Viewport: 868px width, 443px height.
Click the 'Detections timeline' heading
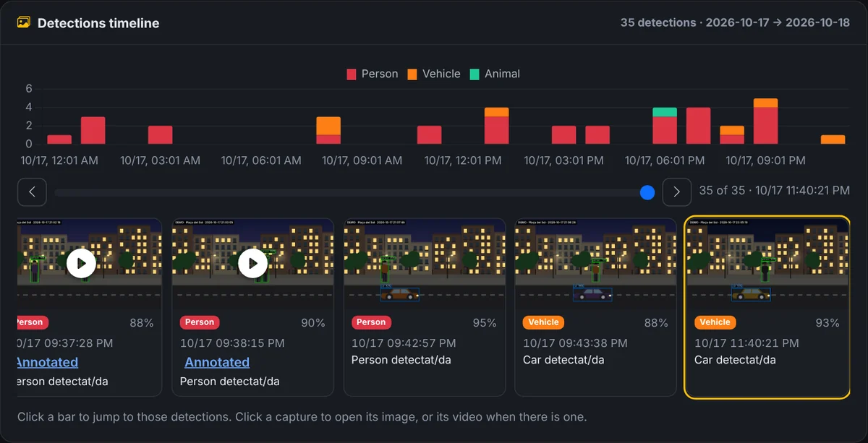(x=98, y=23)
